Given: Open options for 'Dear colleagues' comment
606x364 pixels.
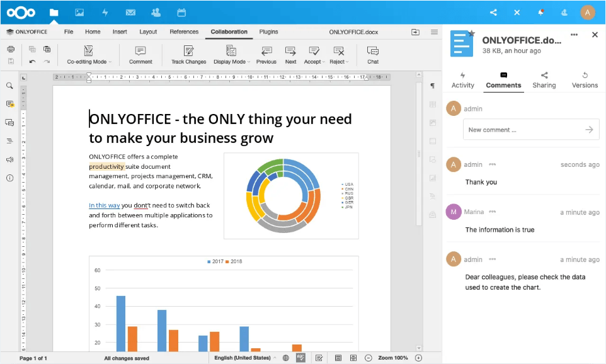Looking at the screenshot, I should (492, 259).
